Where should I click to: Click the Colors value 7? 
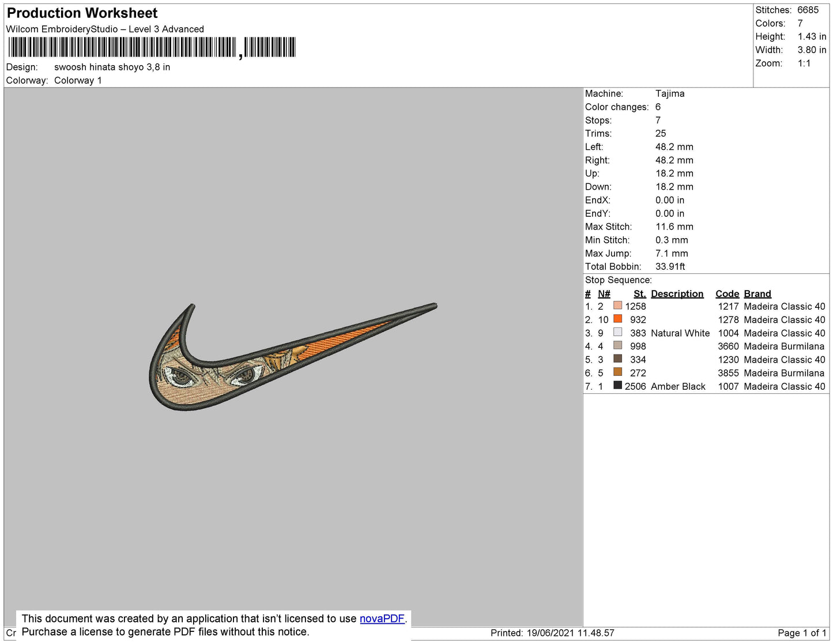tap(800, 23)
